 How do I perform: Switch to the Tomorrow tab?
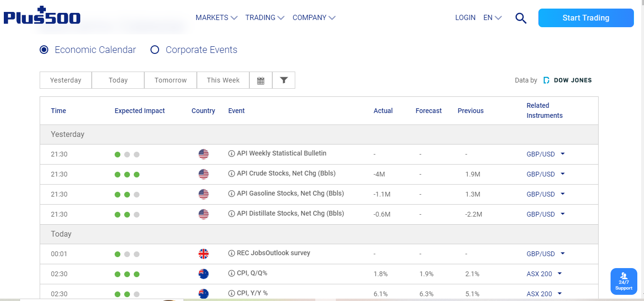click(171, 80)
